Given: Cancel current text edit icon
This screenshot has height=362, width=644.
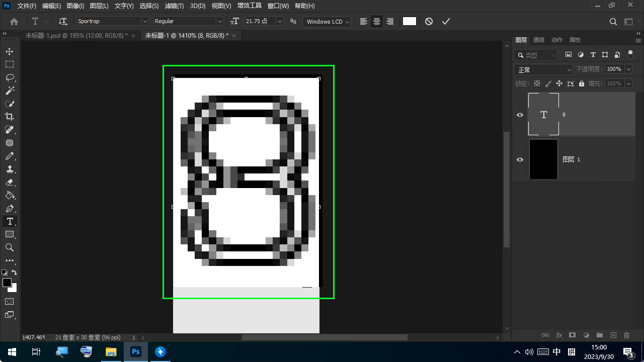Looking at the screenshot, I should point(429,22).
